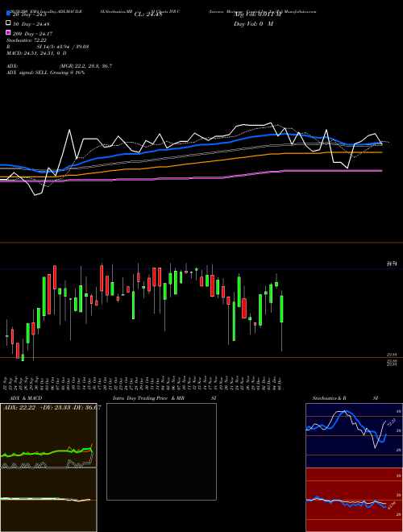Click the 'Stochastics: 72.22' reading

[27, 40]
